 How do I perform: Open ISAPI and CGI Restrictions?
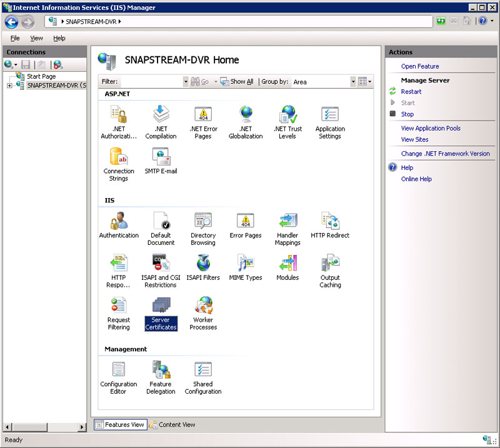point(161,271)
